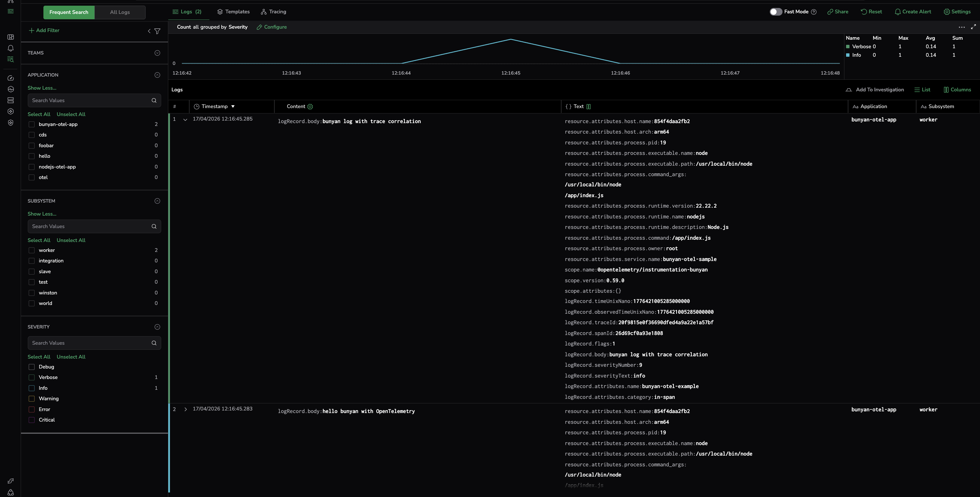This screenshot has width=980, height=497.
Task: Click the Columns button icon
Action: (x=946, y=90)
